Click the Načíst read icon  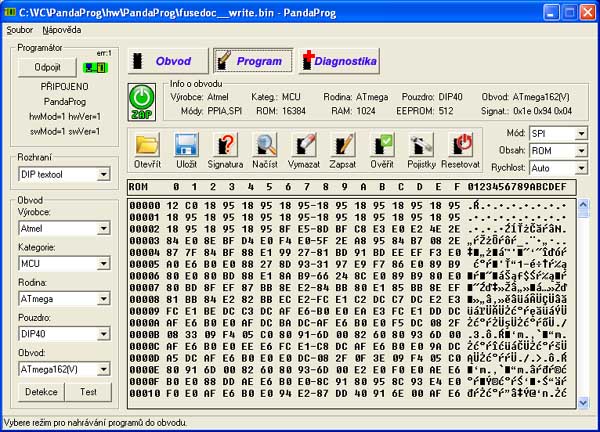click(265, 146)
